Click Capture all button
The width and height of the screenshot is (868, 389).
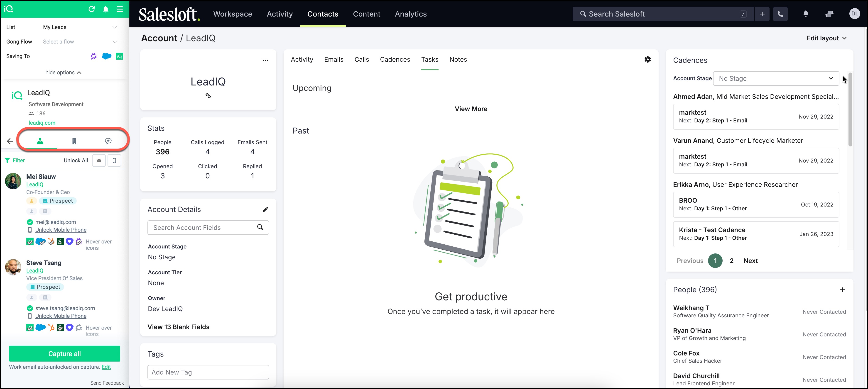(x=65, y=354)
